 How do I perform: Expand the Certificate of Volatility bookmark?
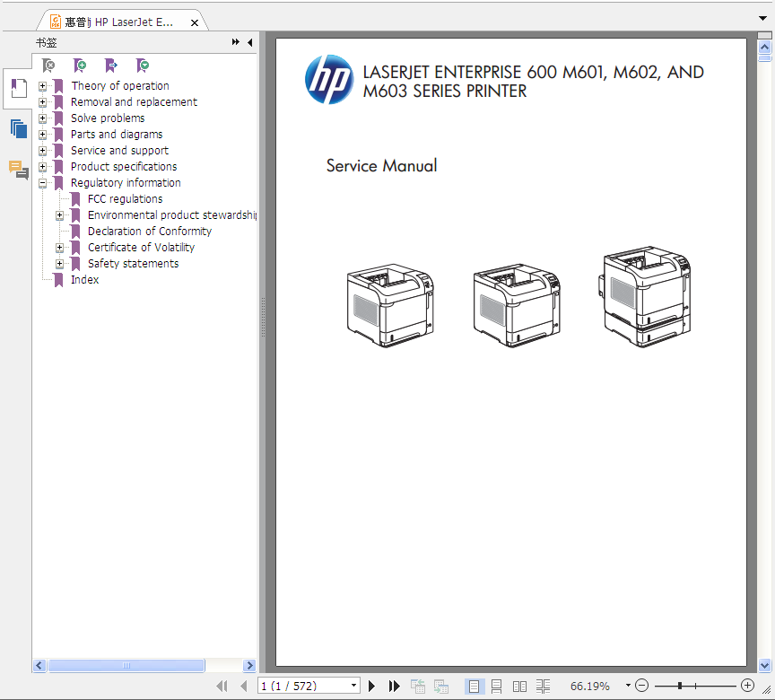point(59,248)
